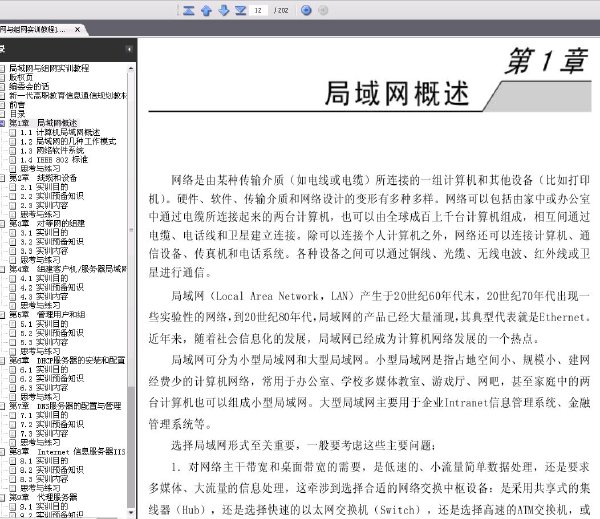Viewport: 600px width, 519px height.
Task: Open bookmark 4.3 实训内容
Action: 44,297
